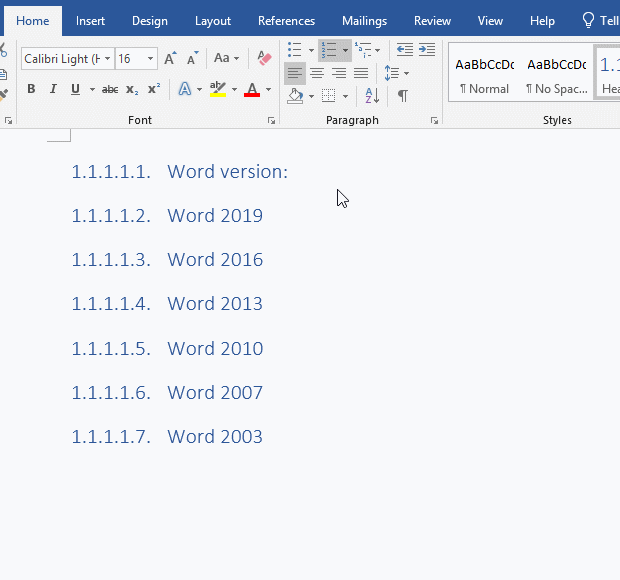The width and height of the screenshot is (620, 580).
Task: Expand Text Effects dropdown arrow
Action: pos(199,89)
